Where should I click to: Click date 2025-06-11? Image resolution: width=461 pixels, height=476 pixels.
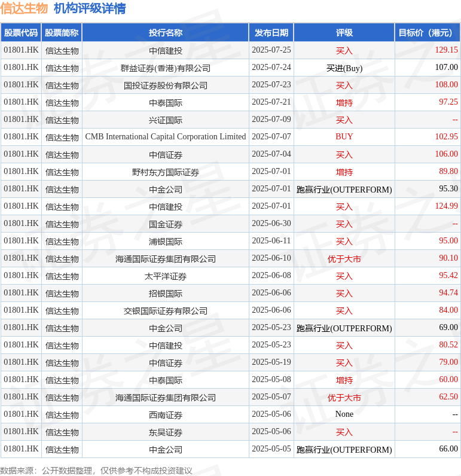(x=271, y=240)
